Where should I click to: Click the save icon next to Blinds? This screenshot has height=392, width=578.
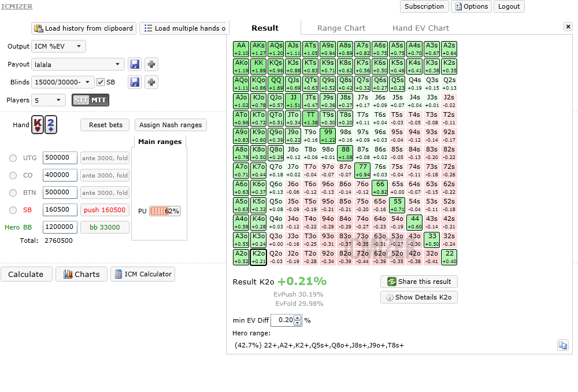(134, 82)
